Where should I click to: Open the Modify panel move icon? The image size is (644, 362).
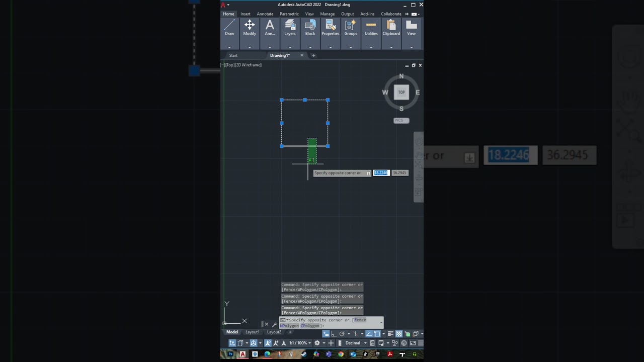coord(250,25)
